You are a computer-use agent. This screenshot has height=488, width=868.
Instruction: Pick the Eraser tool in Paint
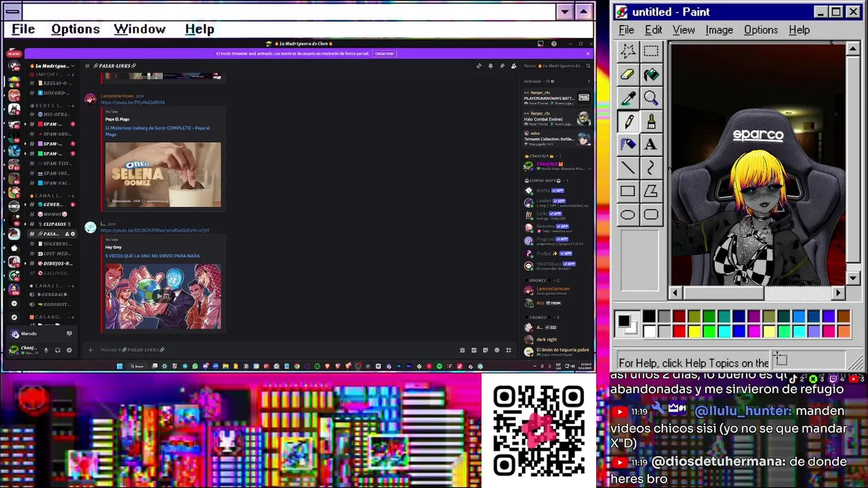click(627, 75)
